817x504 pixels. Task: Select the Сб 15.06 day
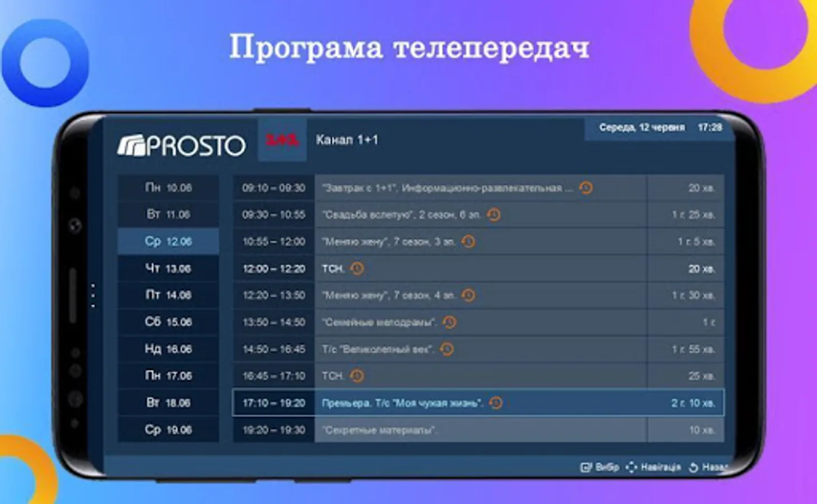[168, 322]
